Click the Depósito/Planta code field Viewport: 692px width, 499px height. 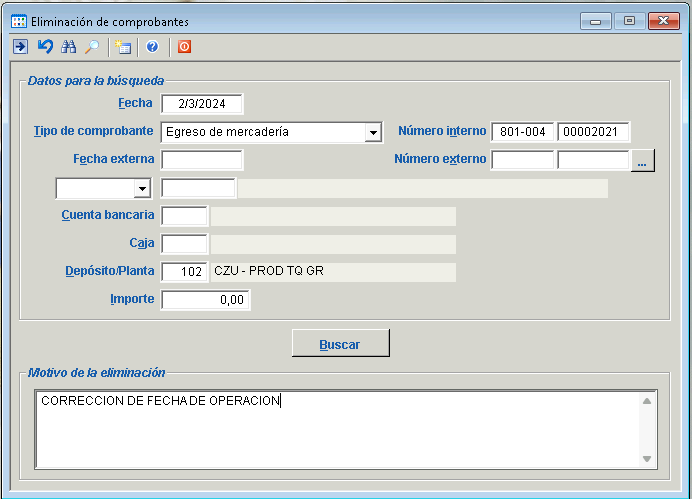tap(184, 272)
